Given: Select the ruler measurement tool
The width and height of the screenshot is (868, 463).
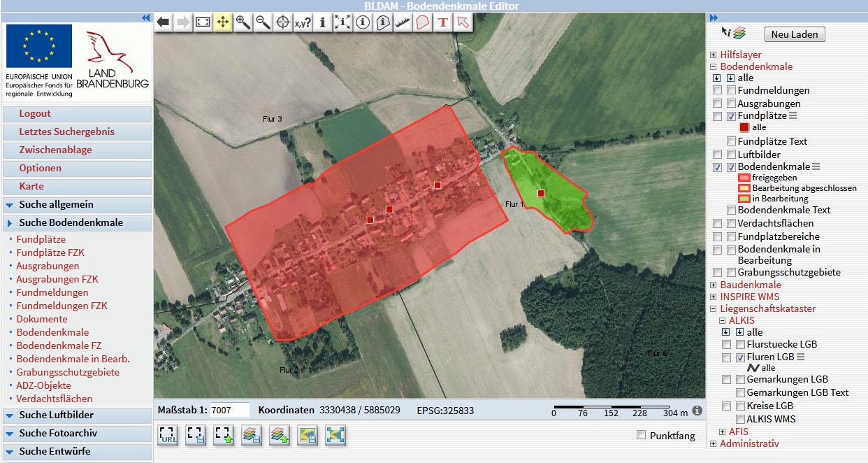Looking at the screenshot, I should click(403, 22).
